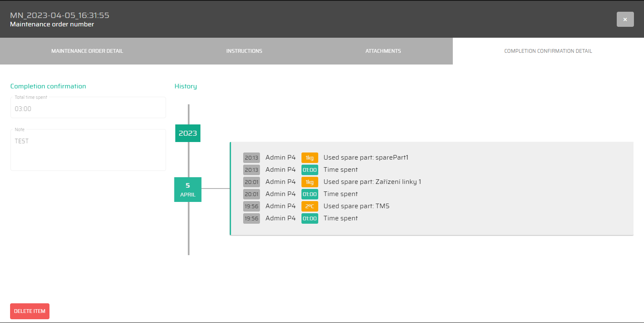This screenshot has width=644, height=323.
Task: Click the 19:56 timestamp beside the TM5 entry
Action: 252,207
